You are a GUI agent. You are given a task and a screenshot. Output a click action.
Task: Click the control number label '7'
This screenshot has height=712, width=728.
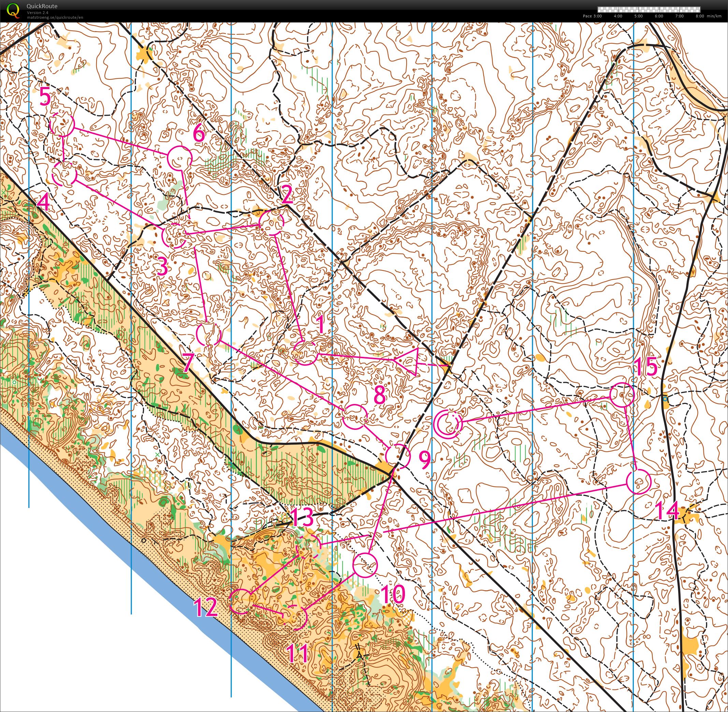click(x=188, y=363)
